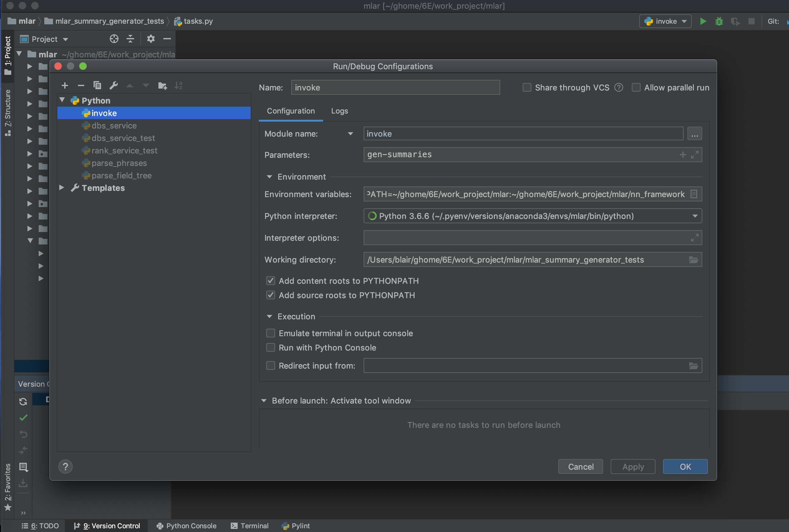Browse for working directory folder
789x532 pixels.
(693, 259)
